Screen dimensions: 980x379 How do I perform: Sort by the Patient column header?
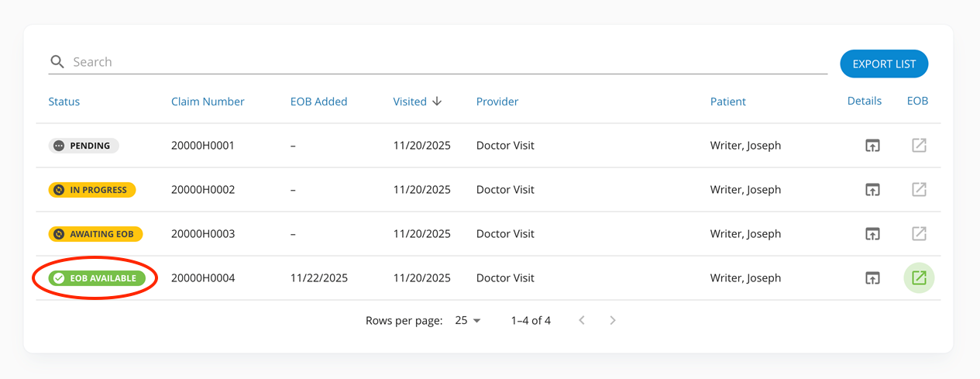tap(727, 102)
